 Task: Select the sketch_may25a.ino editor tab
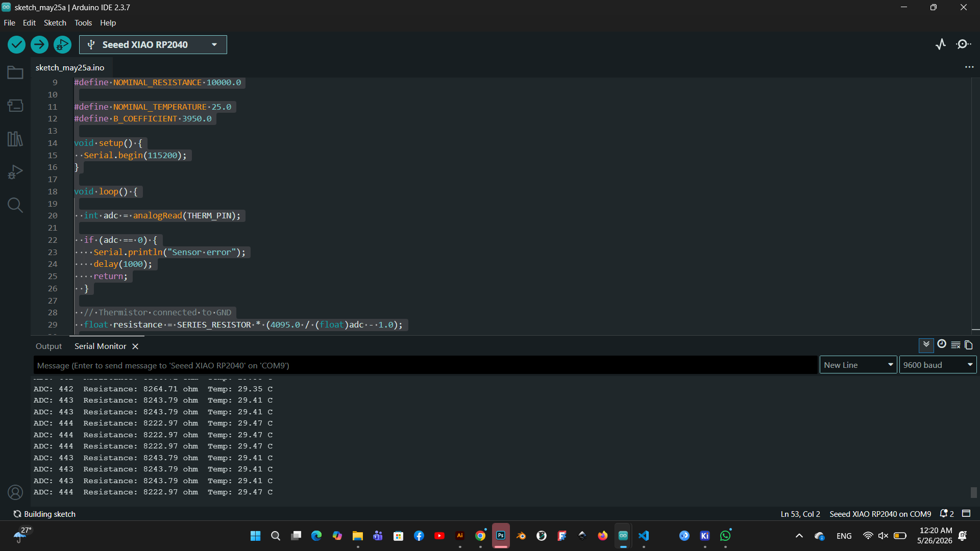pyautogui.click(x=70, y=67)
